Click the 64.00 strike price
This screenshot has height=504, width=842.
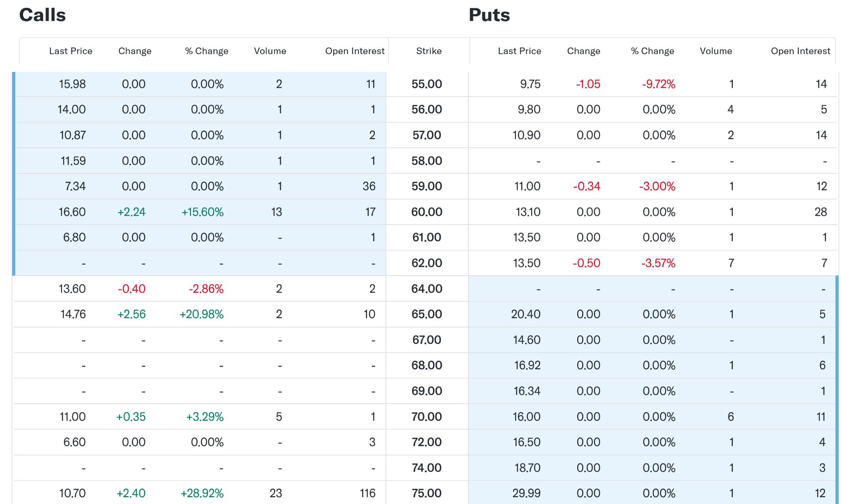(x=426, y=289)
